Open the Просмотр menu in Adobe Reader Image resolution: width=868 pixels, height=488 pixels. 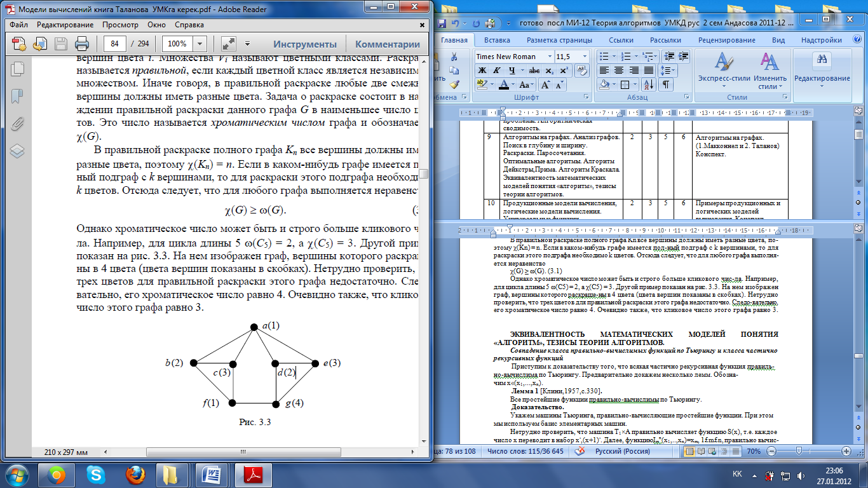tap(120, 25)
